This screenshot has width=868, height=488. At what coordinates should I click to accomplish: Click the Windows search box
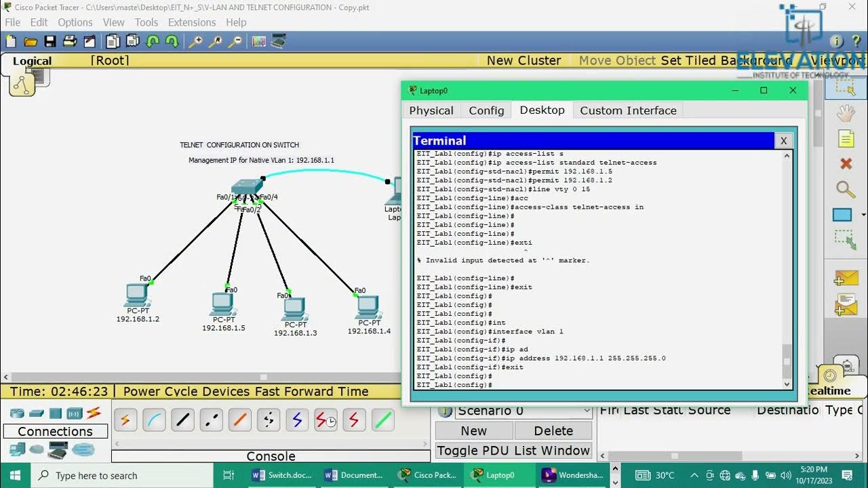(122, 475)
